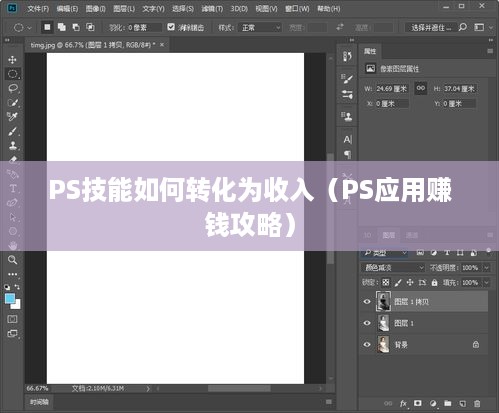499x413 pixels.
Task: Hide the 图层 1 layer eye
Action: coord(367,323)
